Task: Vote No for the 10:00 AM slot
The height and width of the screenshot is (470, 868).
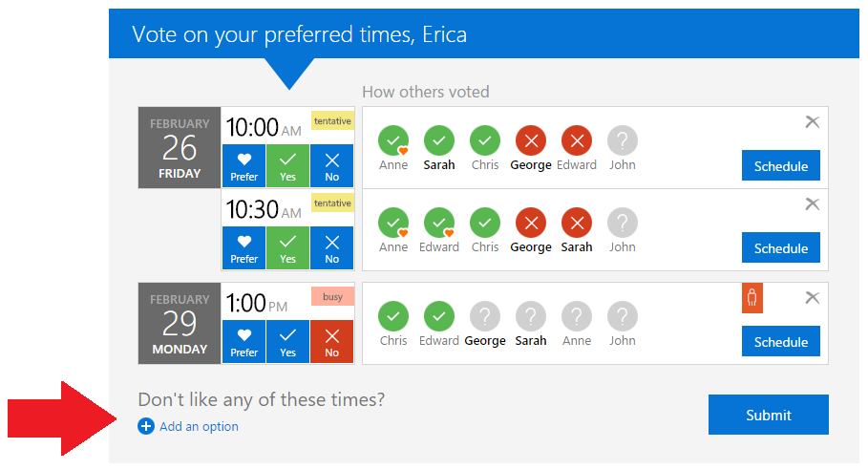Action: pos(332,165)
